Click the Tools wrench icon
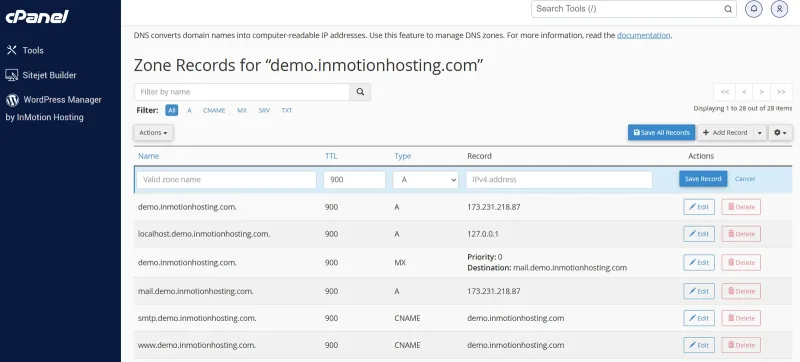Image resolution: width=800 pixels, height=362 pixels. (x=11, y=50)
